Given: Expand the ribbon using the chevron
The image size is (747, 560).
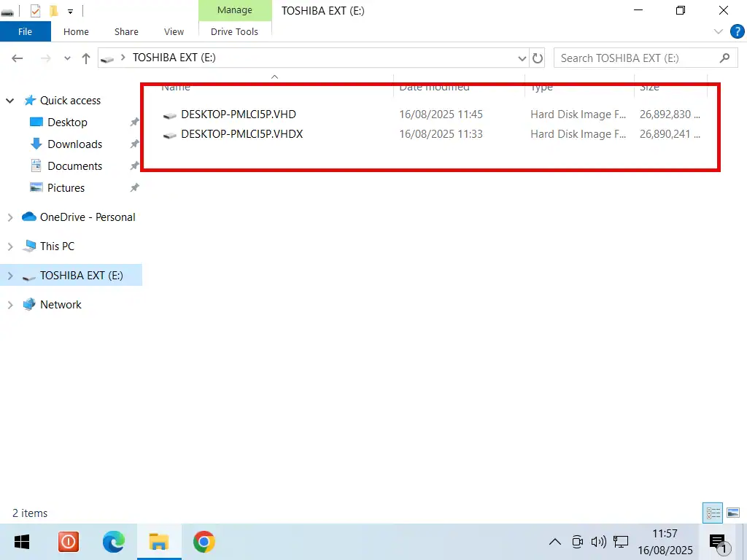Looking at the screenshot, I should (x=719, y=32).
